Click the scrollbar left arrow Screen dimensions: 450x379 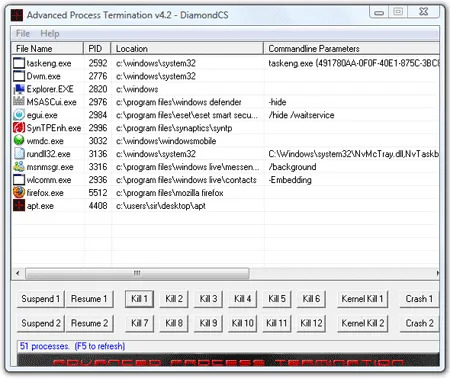pyautogui.click(x=18, y=273)
